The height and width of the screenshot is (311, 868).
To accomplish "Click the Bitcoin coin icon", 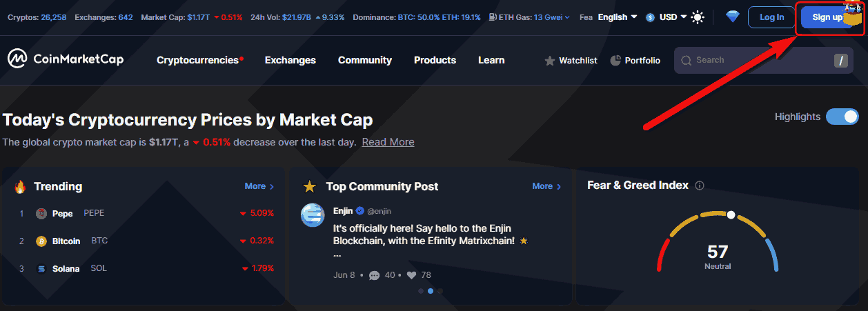I will pos(41,241).
